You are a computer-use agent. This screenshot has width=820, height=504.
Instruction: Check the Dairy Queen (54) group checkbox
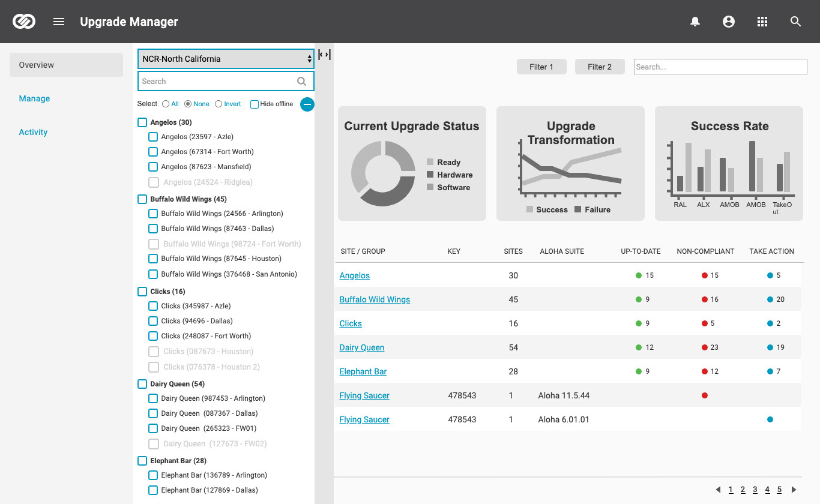[142, 384]
